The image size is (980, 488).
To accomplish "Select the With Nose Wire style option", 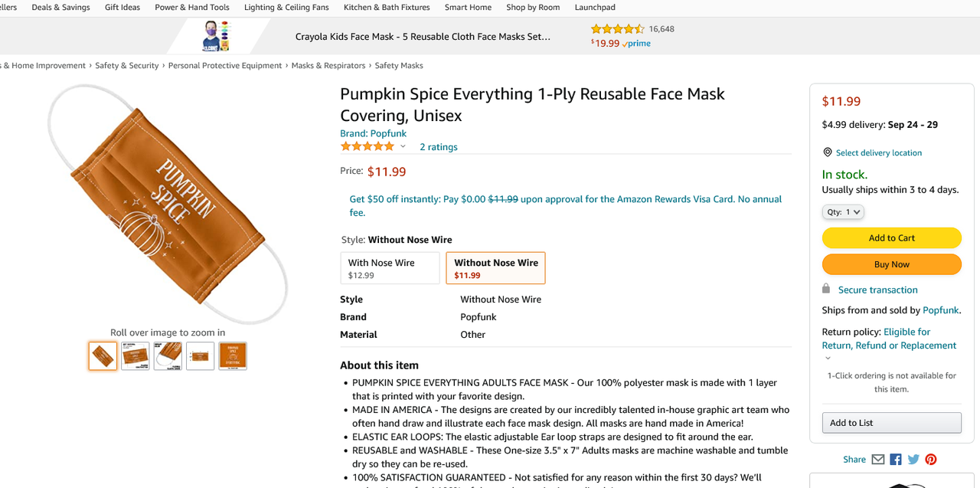I will coord(390,268).
